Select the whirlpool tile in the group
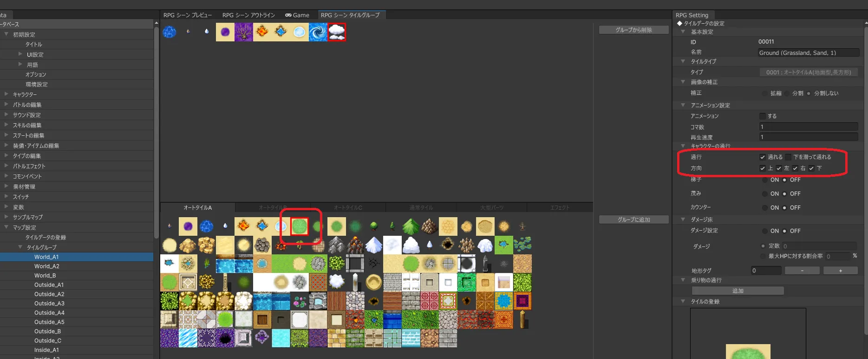 click(318, 32)
